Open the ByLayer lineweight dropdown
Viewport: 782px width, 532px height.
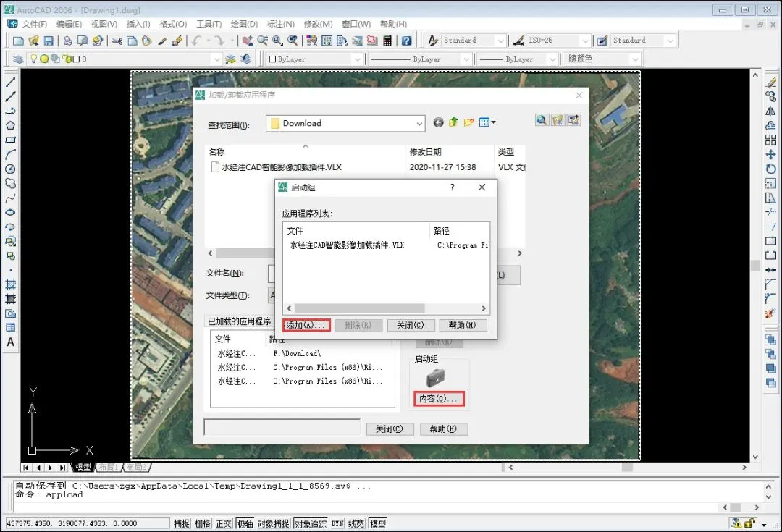[x=552, y=59]
